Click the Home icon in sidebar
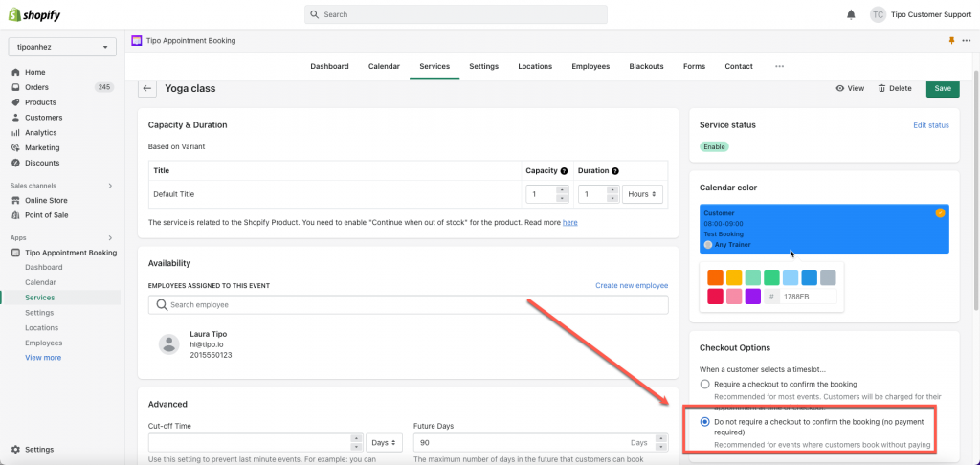Image resolution: width=980 pixels, height=465 pixels. click(15, 72)
